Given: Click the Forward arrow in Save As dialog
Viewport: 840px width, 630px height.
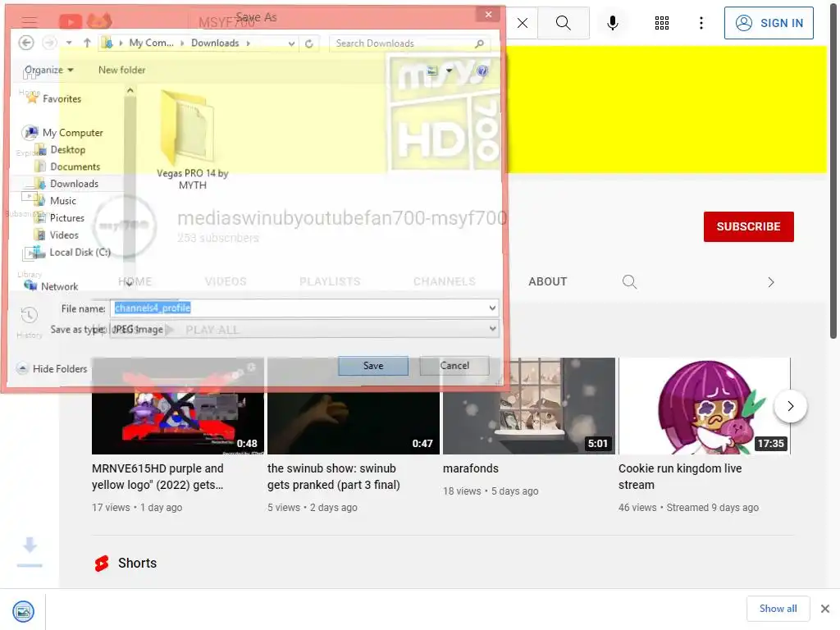Looking at the screenshot, I should 49,43.
